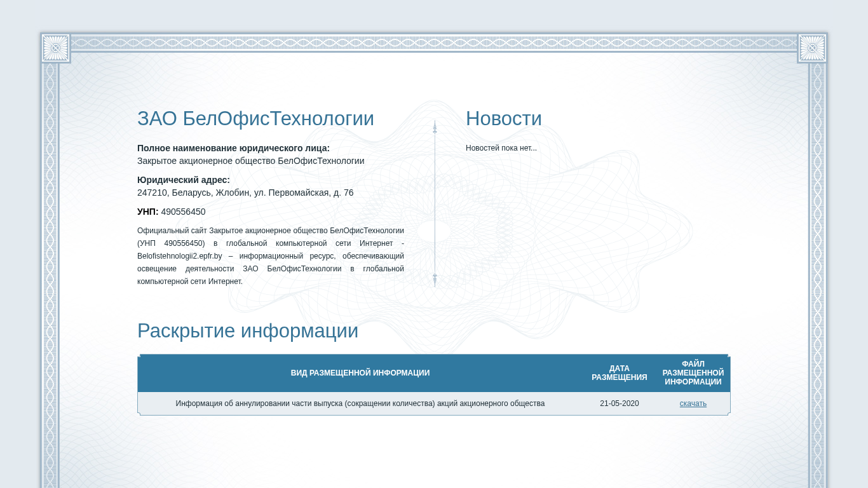The image size is (868, 488).
Task: Click the column header "ДАТА РАЗМЕЩЕНИЯ"
Action: tap(620, 373)
